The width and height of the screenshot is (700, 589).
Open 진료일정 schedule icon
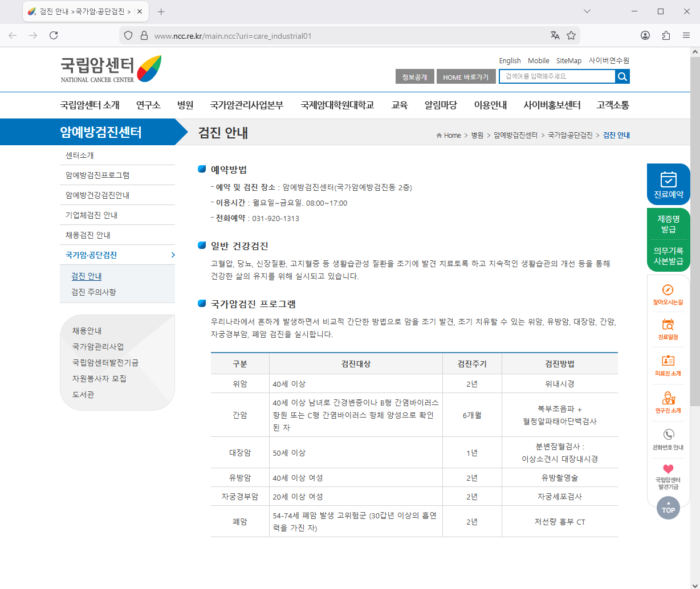[668, 325]
